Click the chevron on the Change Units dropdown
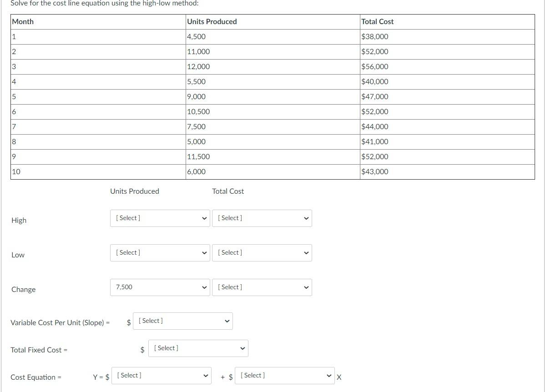Viewport: 546px width, 392px height. click(204, 287)
